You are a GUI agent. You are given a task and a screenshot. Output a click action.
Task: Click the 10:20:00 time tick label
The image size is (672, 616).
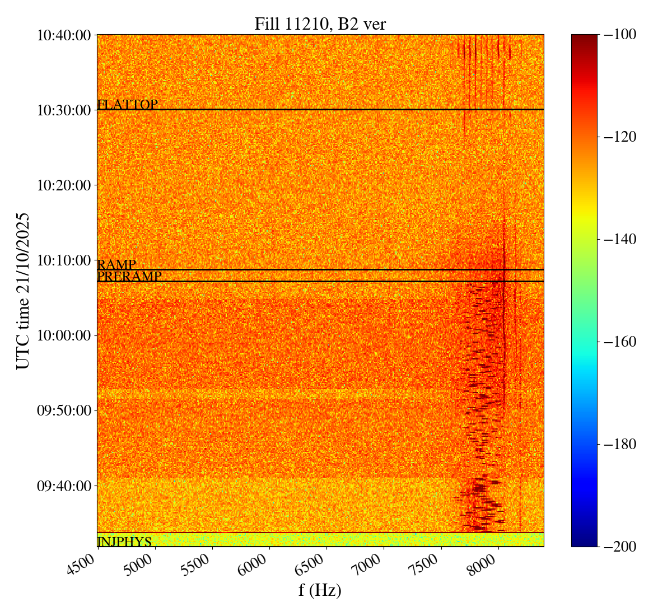(64, 185)
